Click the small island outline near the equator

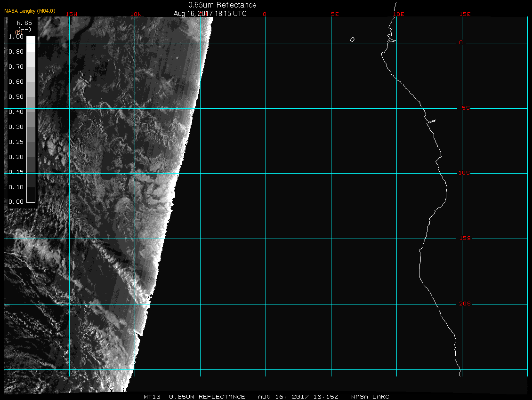tap(352, 40)
